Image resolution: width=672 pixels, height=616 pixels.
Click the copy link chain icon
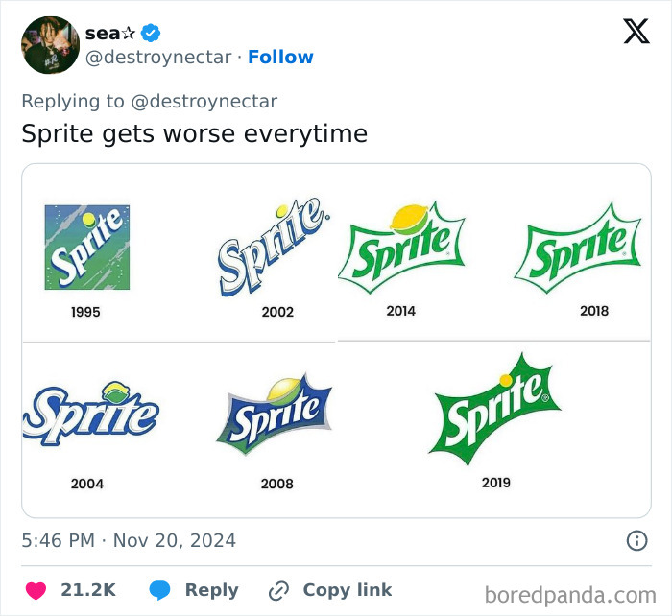pos(279,590)
